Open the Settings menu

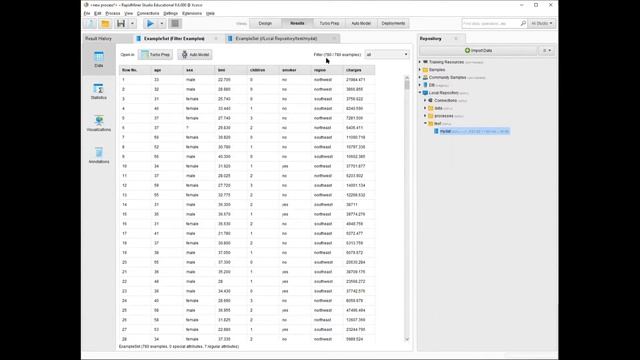pos(171,13)
